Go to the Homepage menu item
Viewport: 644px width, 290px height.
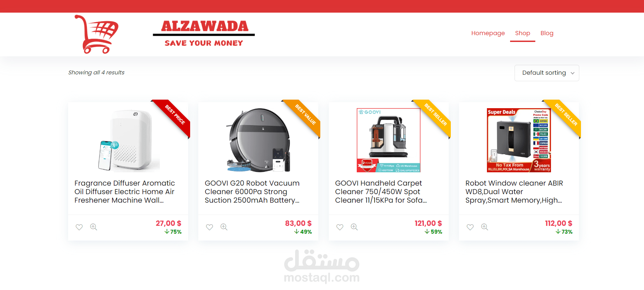coord(488,33)
